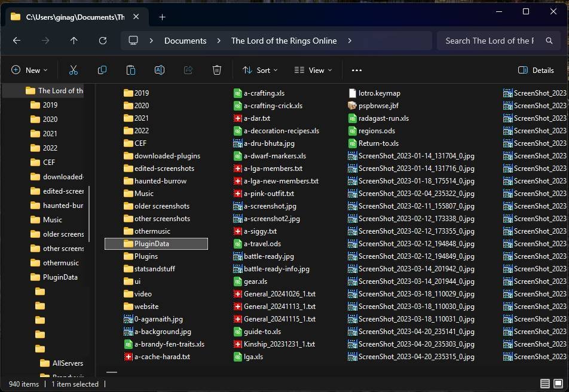
Task: Click the Paste clipboard icon
Action: (x=131, y=70)
